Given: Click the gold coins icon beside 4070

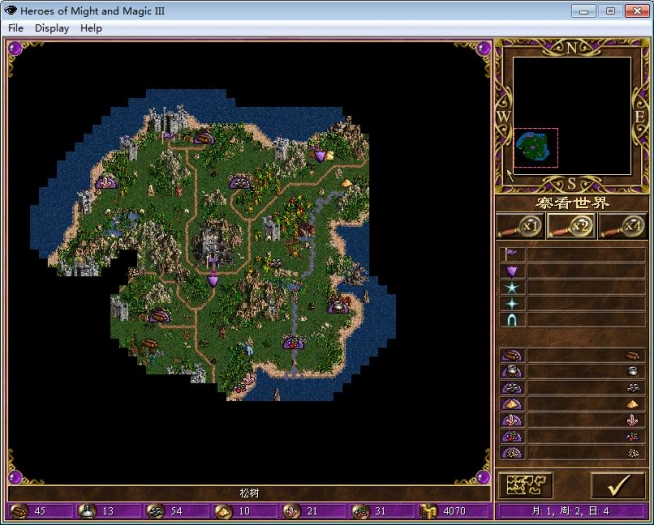Looking at the screenshot, I should point(428,511).
